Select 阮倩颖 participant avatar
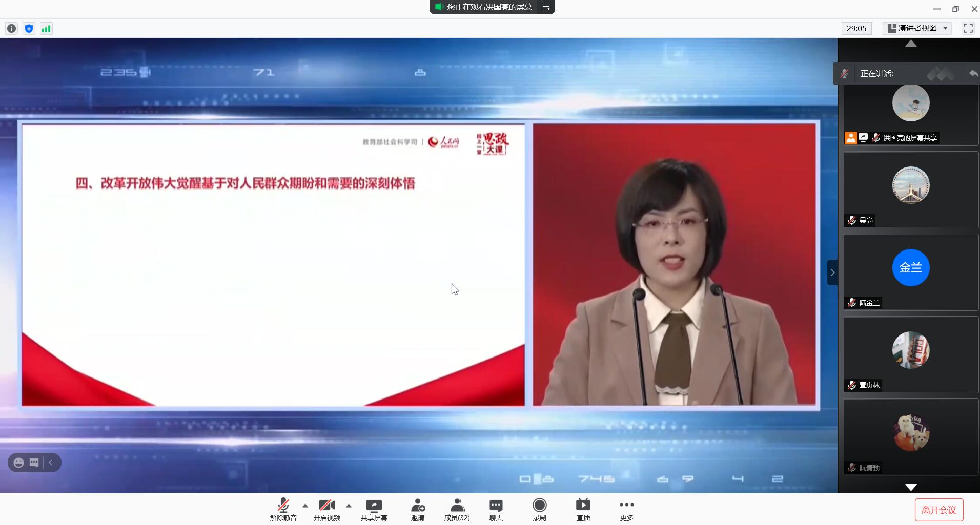The width and height of the screenshot is (980, 525). pos(911,433)
